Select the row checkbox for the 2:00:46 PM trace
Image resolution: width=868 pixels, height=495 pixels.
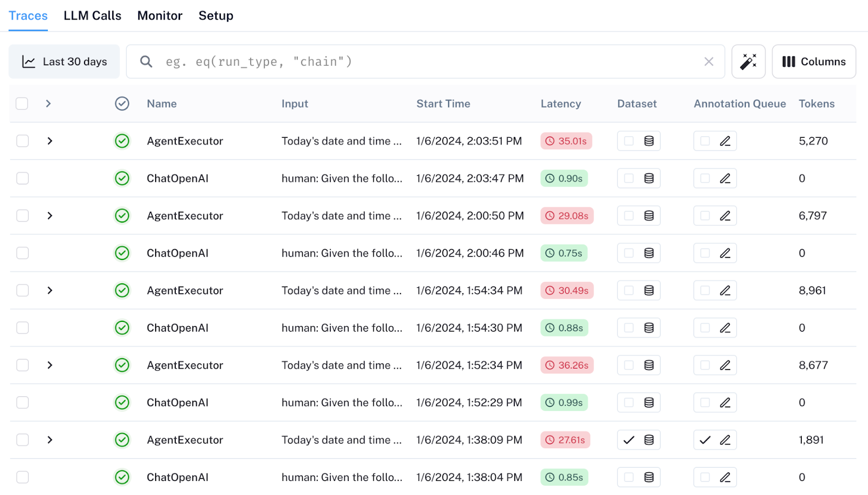click(22, 253)
